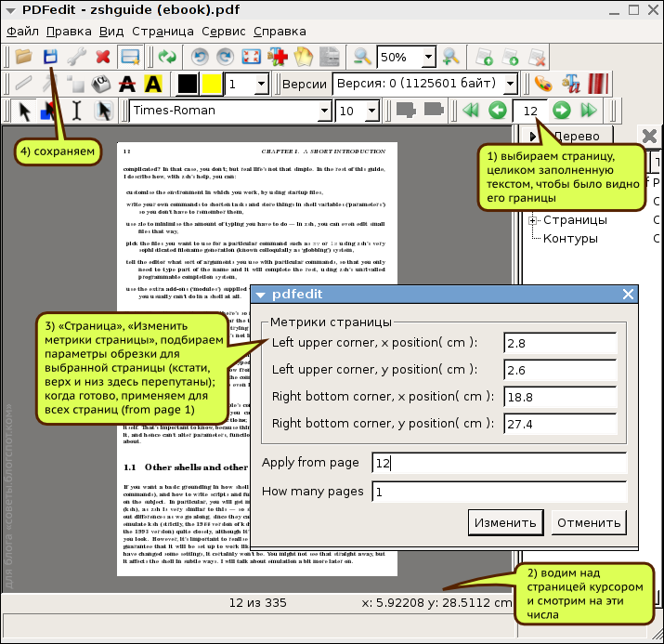Click the How many pages field
The width and height of the screenshot is (664, 644).
[499, 492]
